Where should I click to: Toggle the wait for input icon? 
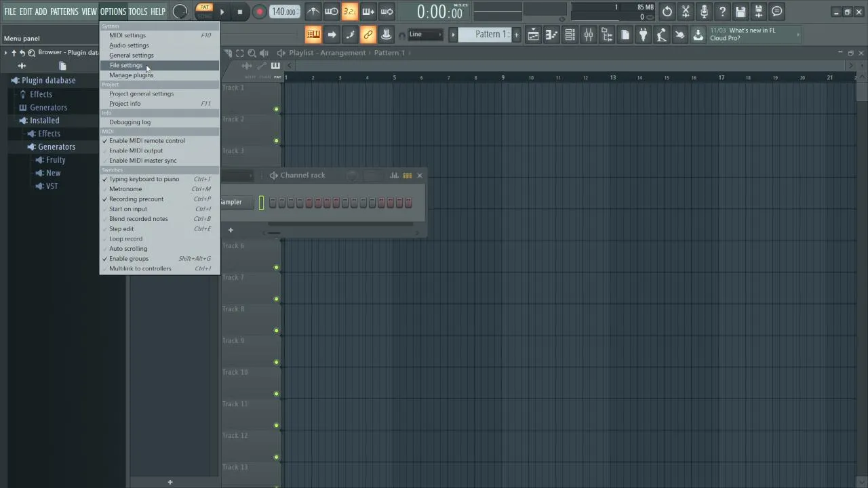tap(331, 12)
